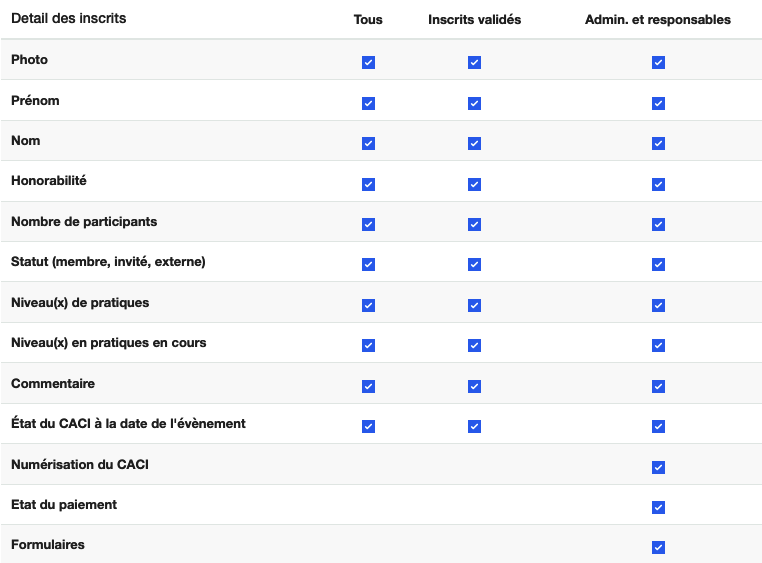
Task: Uncheck Statut for Admin. et responsables
Action: 658,264
